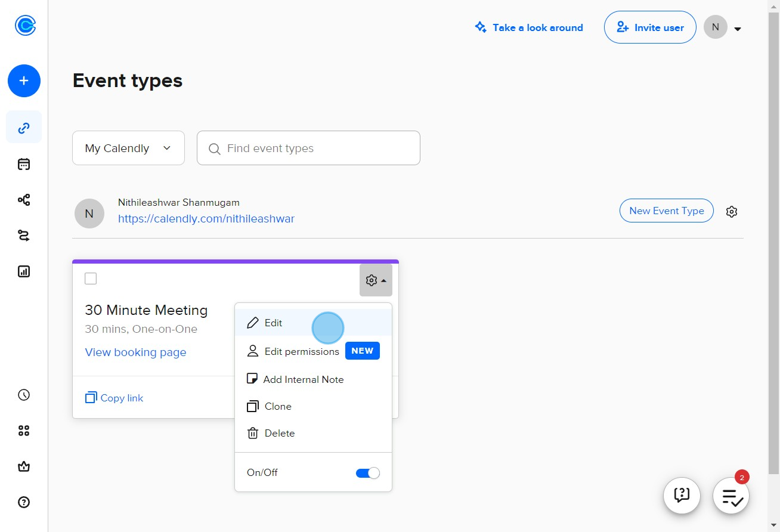The image size is (780, 532).
Task: Click the 30 Minute Meeting title
Action: pyautogui.click(x=146, y=310)
